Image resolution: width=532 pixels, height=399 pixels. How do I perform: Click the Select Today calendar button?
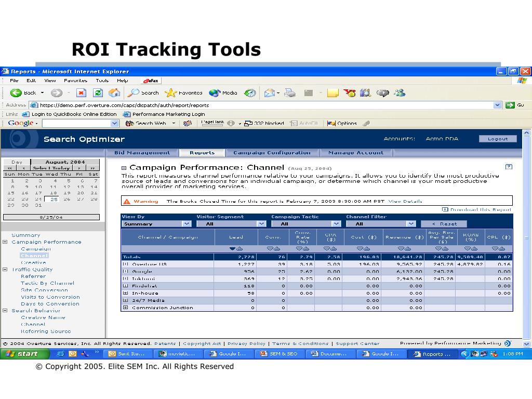[x=51, y=168]
